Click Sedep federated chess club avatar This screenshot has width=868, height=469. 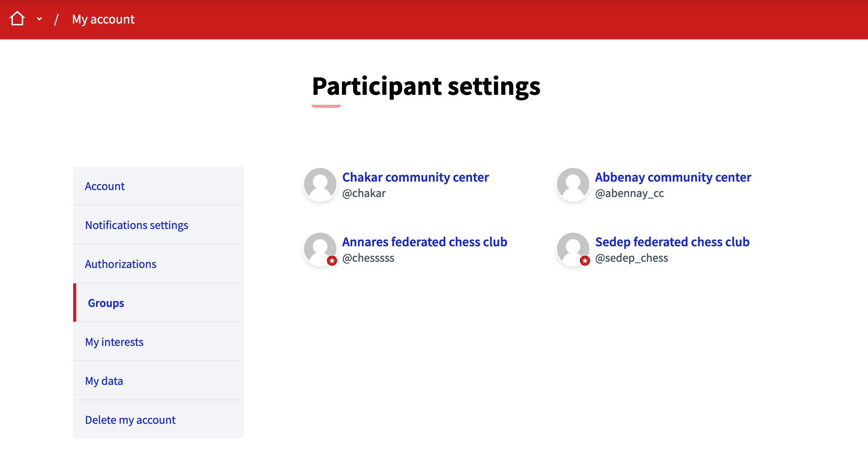[x=573, y=249]
